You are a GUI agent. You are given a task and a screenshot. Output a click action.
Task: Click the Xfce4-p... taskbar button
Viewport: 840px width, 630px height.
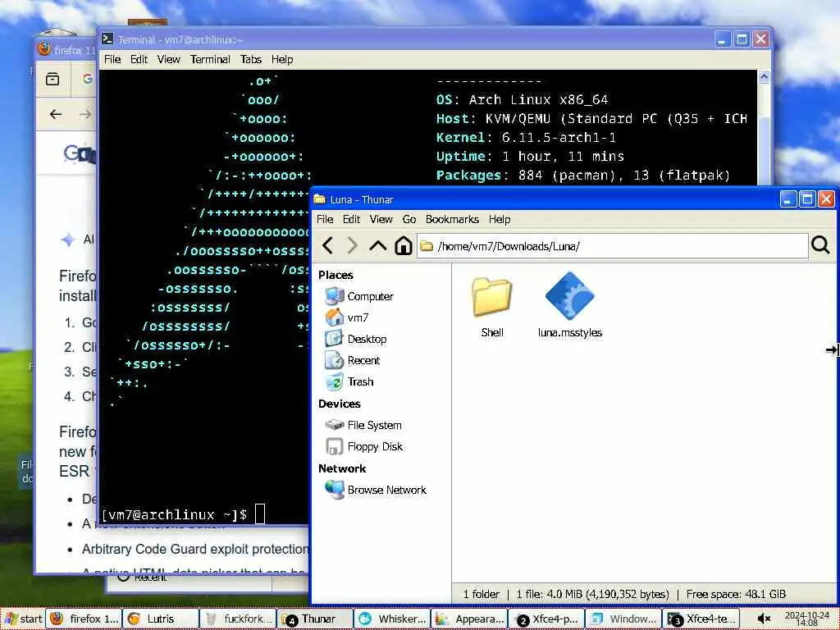(x=546, y=619)
